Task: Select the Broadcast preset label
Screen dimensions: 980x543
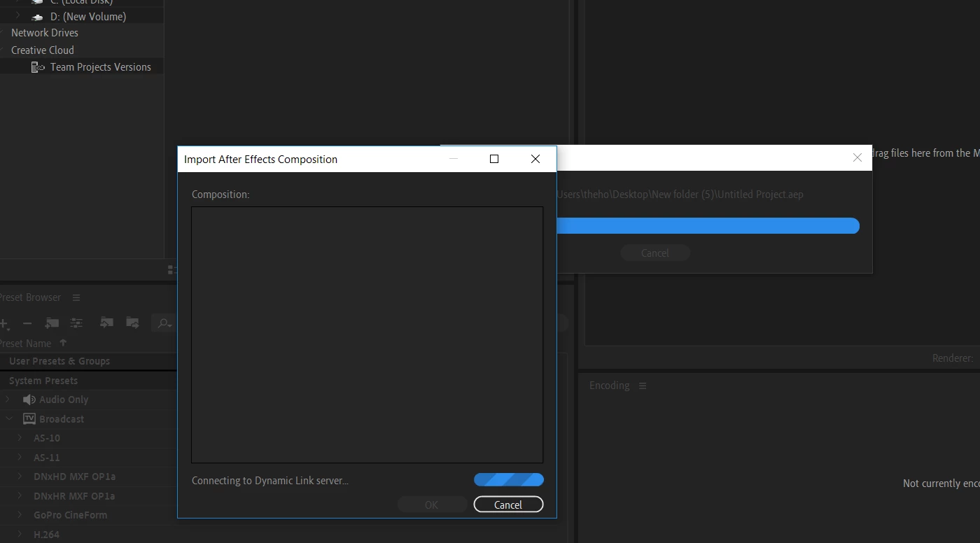Action: tap(62, 419)
